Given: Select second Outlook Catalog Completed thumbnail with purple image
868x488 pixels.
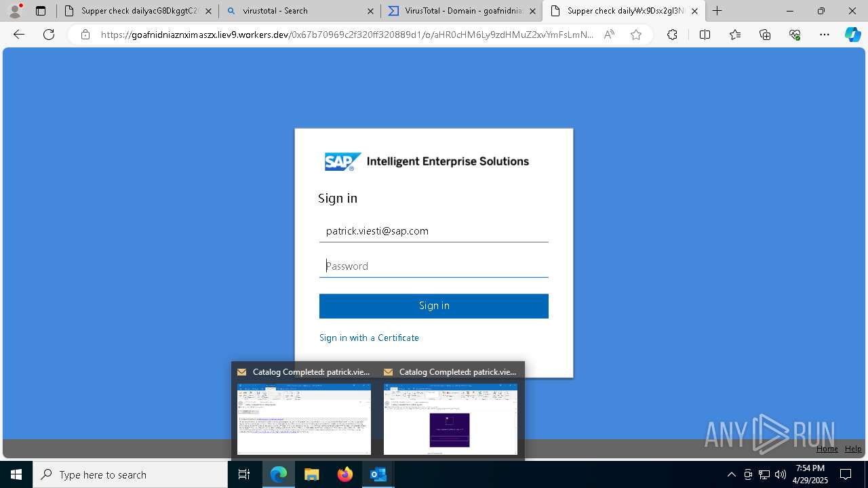Looking at the screenshot, I should [450, 419].
